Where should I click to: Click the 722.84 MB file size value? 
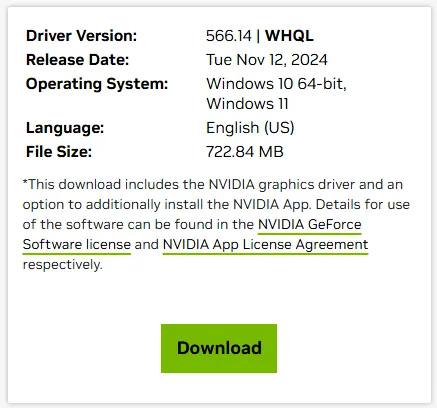click(245, 152)
